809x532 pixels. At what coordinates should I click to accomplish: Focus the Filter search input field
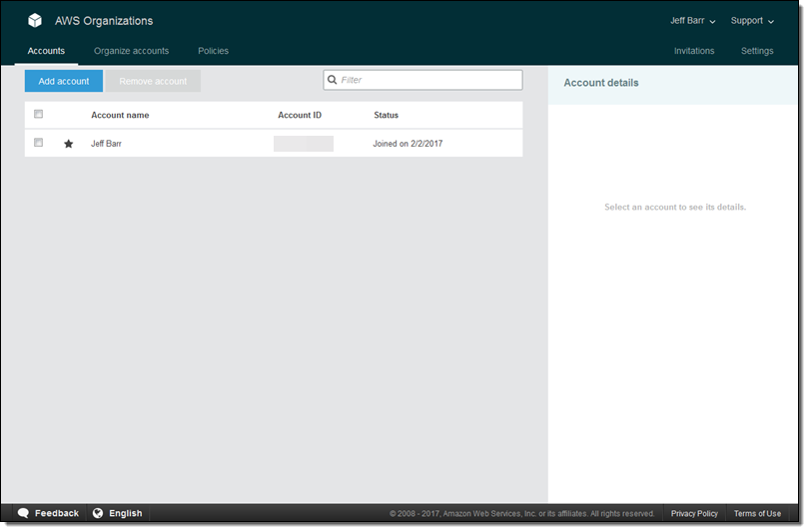[429, 80]
